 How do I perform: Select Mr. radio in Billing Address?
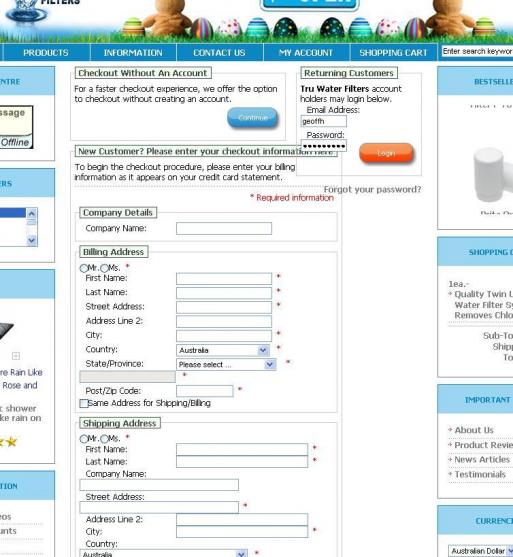[x=83, y=268]
